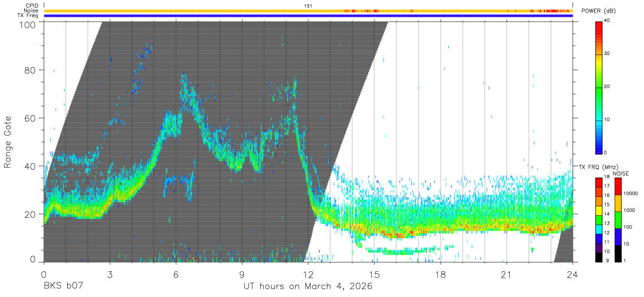
Task: Click the x-axis tick label '12'
Action: point(308,274)
